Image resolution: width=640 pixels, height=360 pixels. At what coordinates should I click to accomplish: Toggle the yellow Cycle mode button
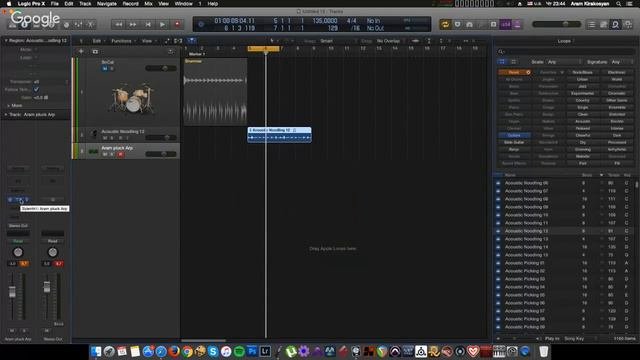pyautogui.click(x=445, y=24)
